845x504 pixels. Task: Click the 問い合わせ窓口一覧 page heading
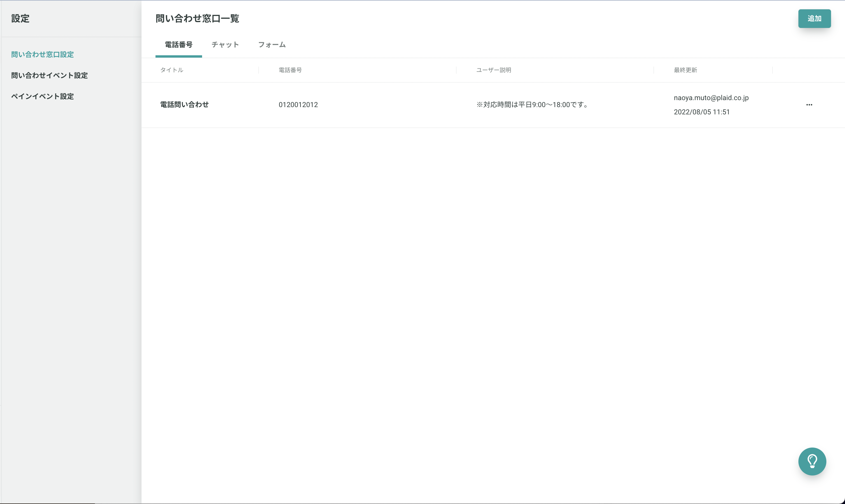tap(197, 18)
